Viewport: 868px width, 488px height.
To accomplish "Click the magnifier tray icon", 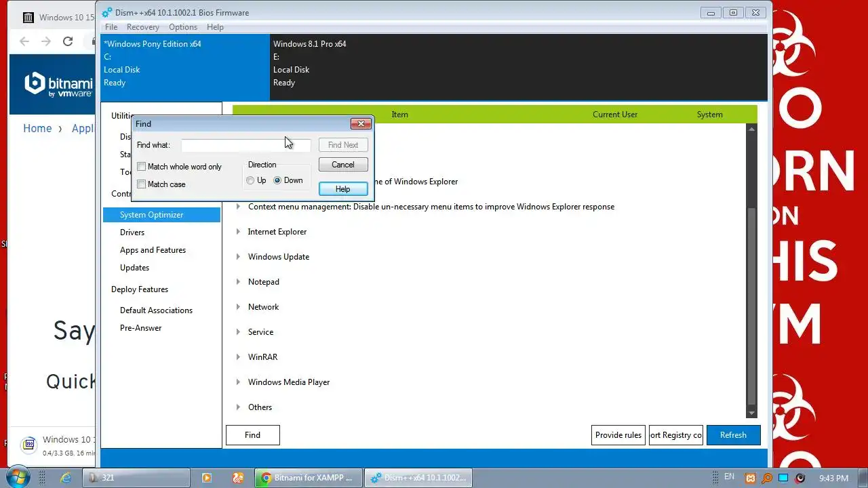I will [767, 478].
